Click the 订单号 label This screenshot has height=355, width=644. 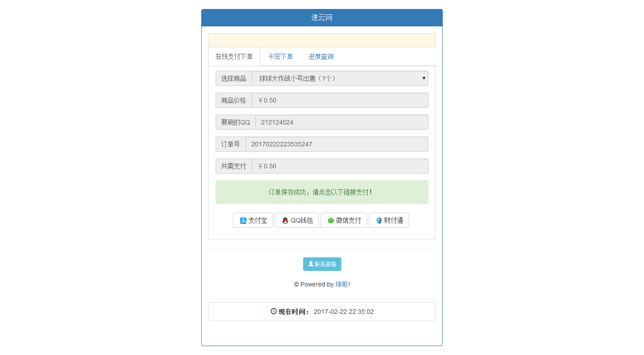tap(231, 144)
